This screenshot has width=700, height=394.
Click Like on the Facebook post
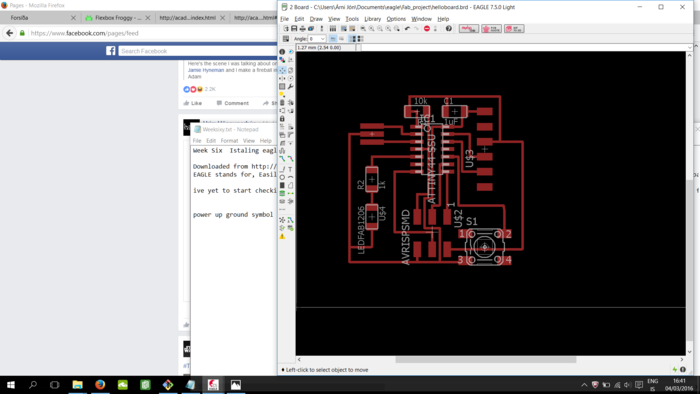193,103
